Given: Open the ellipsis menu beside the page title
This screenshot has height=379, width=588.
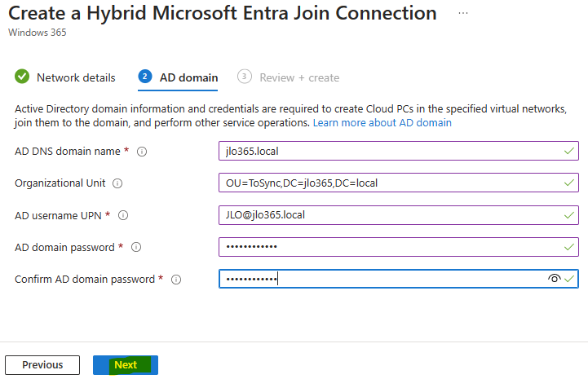Looking at the screenshot, I should (463, 14).
